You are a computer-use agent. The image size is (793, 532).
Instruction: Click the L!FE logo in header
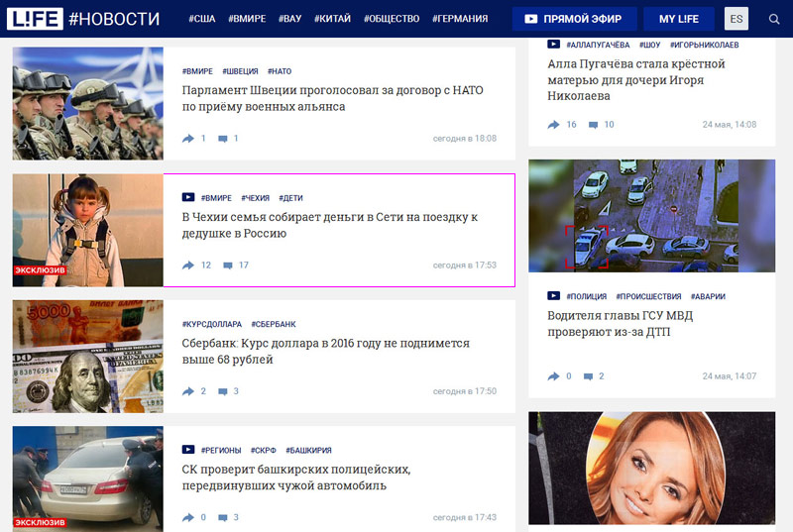[36, 19]
